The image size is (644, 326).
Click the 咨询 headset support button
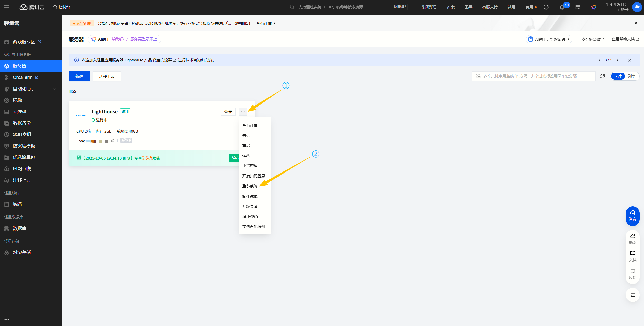633,216
